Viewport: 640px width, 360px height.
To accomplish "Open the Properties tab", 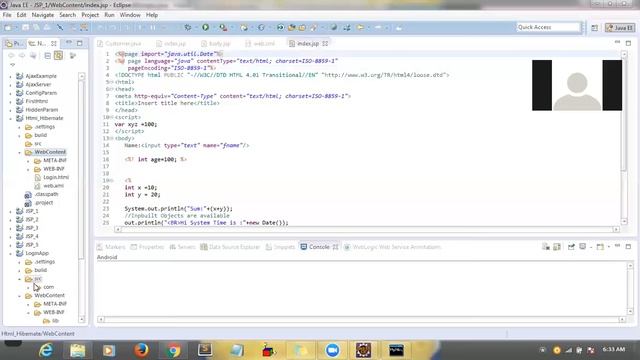I will [147, 247].
